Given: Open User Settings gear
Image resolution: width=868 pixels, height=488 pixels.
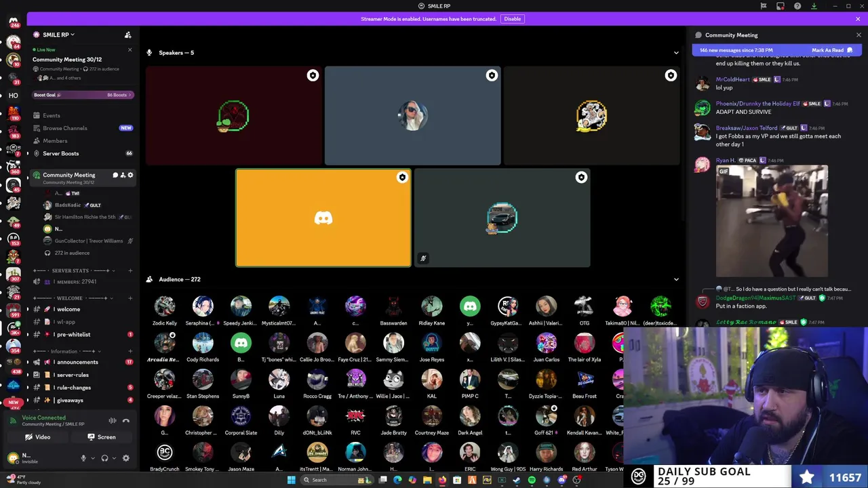Looking at the screenshot, I should [125, 458].
